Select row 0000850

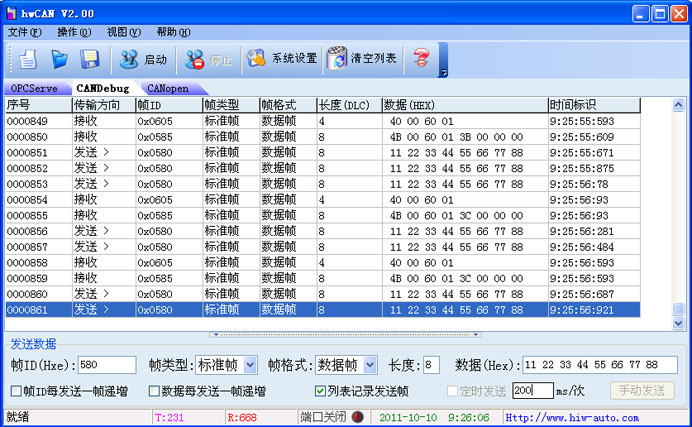point(323,137)
